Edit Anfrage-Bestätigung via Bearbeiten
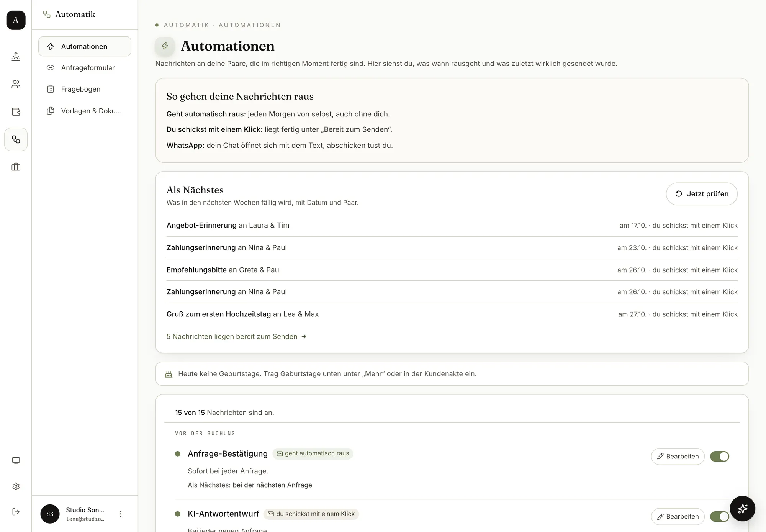 tap(678, 457)
